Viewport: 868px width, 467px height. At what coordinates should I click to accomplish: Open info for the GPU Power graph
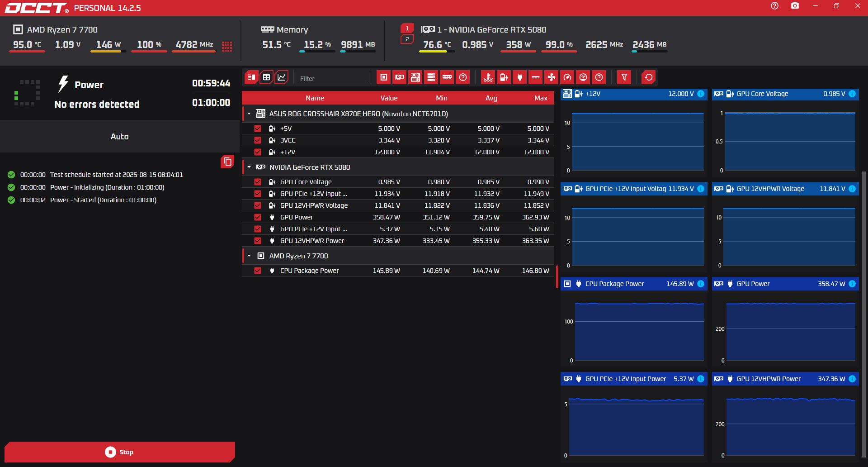click(x=852, y=284)
